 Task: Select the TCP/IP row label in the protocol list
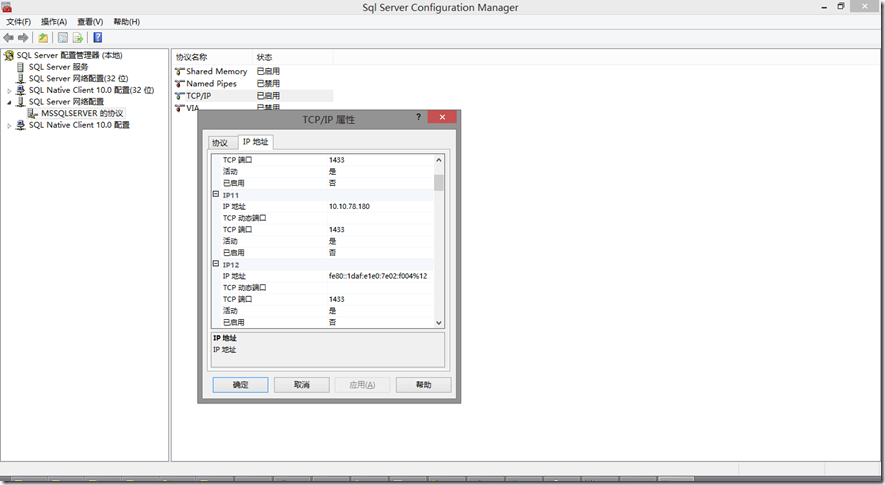(x=199, y=96)
